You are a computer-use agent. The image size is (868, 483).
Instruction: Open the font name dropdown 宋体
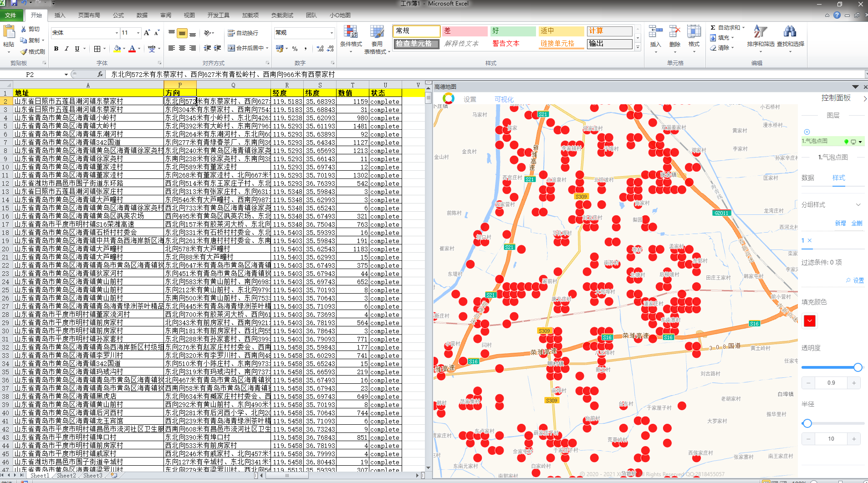[x=117, y=33]
